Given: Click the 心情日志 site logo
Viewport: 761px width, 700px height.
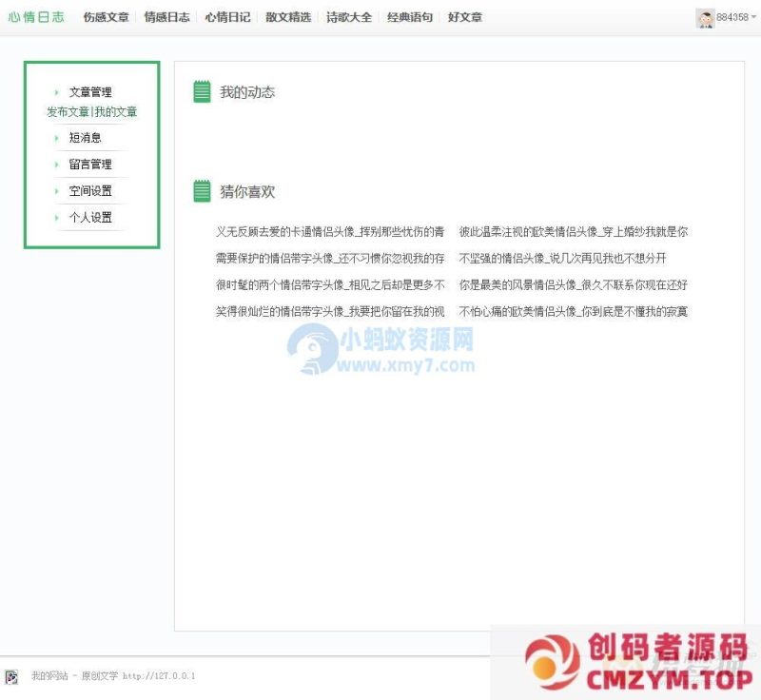Looking at the screenshot, I should coord(35,16).
